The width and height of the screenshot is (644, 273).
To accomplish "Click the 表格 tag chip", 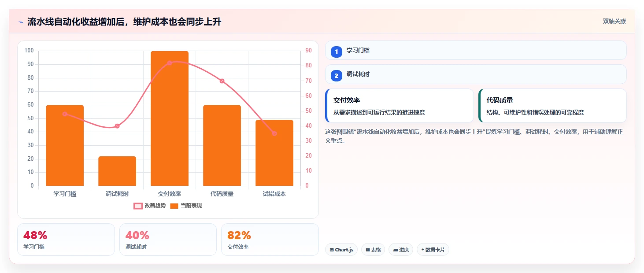I will pyautogui.click(x=373, y=250).
